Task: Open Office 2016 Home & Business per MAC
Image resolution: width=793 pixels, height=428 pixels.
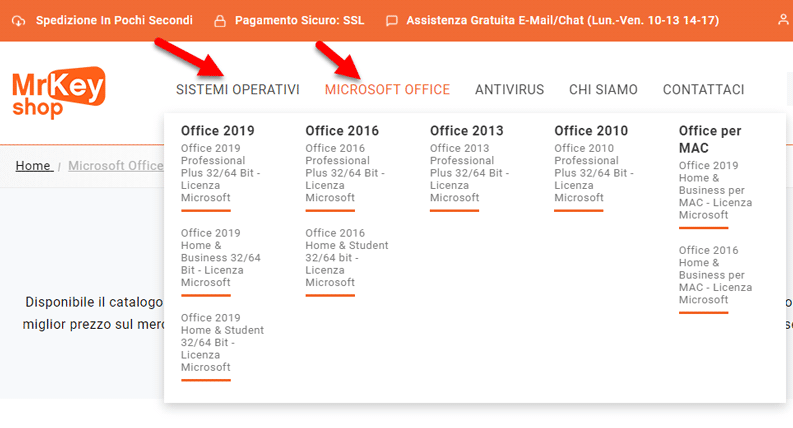Action: (715, 275)
